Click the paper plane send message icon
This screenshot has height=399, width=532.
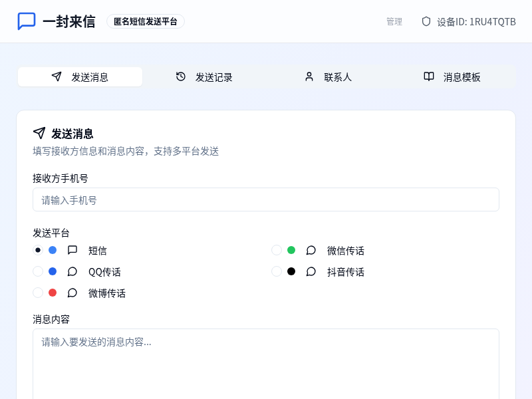(x=38, y=132)
